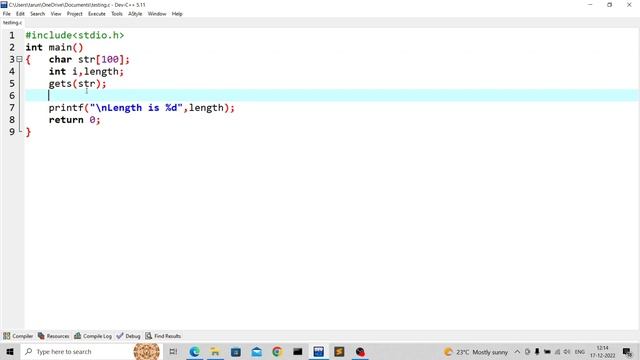Click the gets(str); line
The height and width of the screenshot is (360, 640).
[77, 84]
